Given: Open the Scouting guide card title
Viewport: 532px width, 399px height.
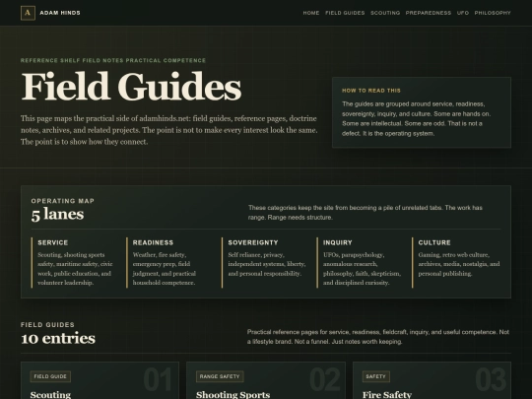Looking at the screenshot, I should [x=50, y=395].
